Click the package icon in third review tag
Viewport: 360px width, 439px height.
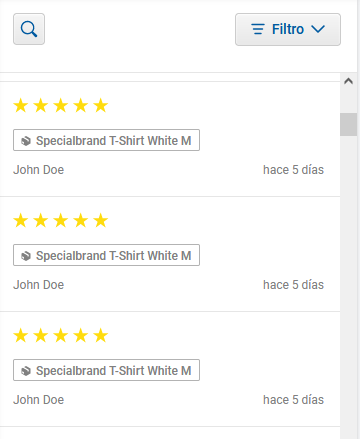point(26,371)
